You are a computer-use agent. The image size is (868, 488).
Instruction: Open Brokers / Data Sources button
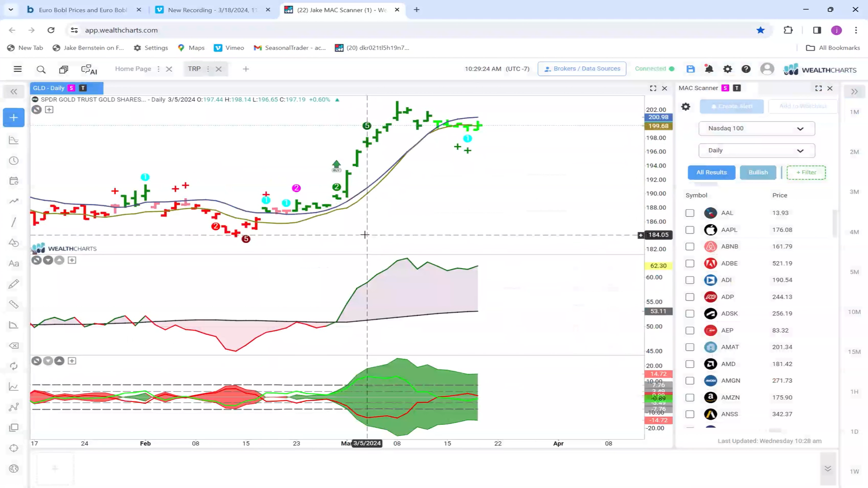point(582,69)
